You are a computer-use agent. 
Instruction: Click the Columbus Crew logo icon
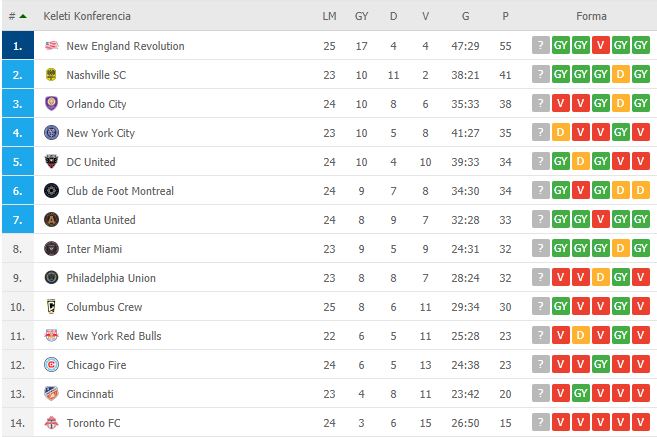pos(51,307)
